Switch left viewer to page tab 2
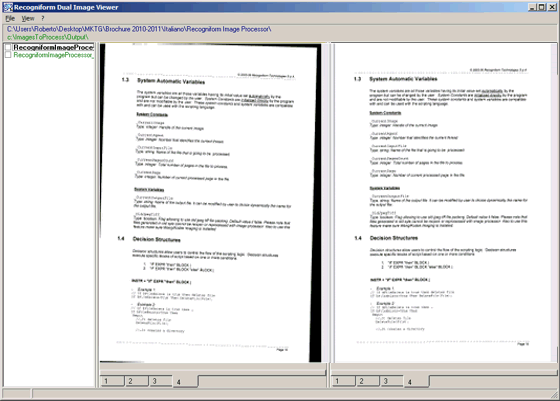560x401 pixels. click(136, 381)
